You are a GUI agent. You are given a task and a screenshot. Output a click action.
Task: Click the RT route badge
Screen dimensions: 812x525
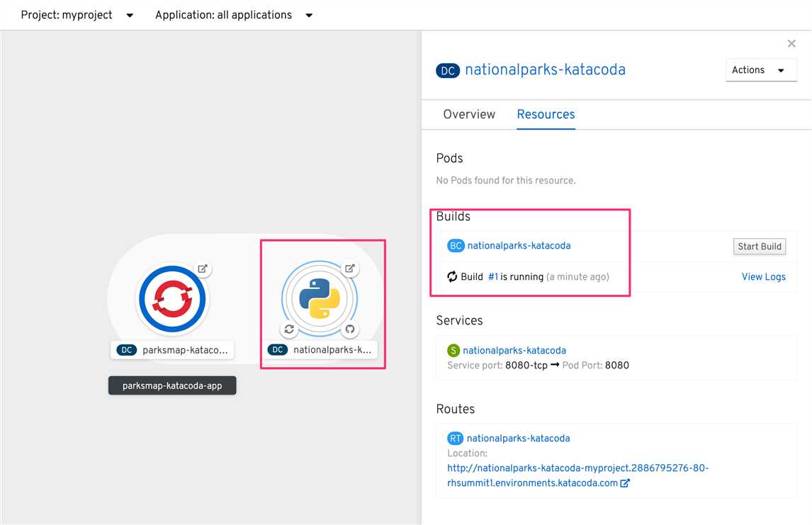click(x=455, y=439)
